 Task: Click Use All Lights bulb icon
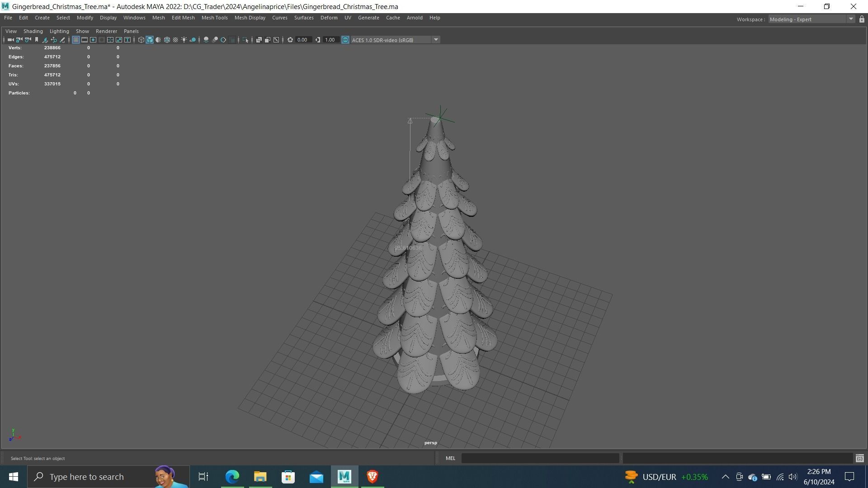[184, 40]
